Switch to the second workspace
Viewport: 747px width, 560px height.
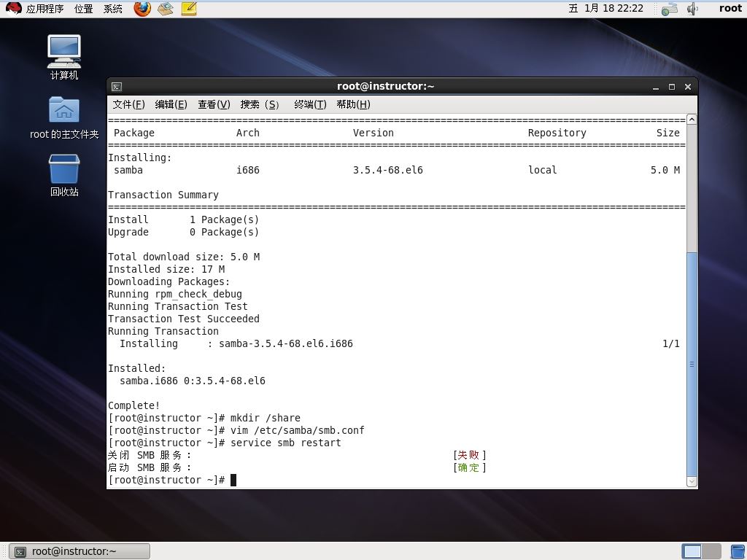[x=711, y=551]
